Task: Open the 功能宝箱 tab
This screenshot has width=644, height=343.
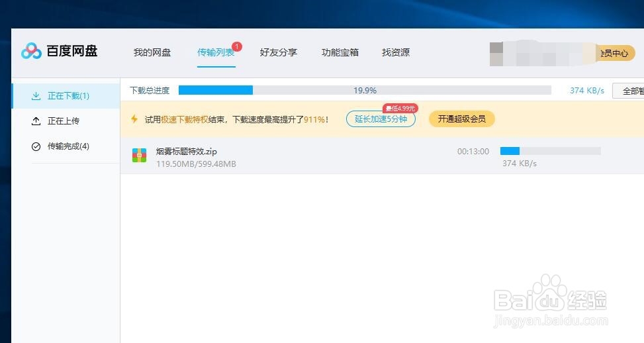Action: click(x=340, y=52)
